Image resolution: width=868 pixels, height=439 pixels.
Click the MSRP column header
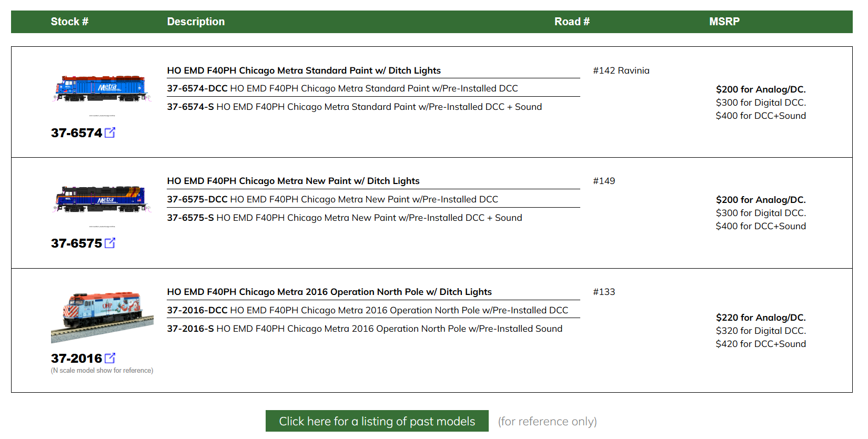[724, 22]
